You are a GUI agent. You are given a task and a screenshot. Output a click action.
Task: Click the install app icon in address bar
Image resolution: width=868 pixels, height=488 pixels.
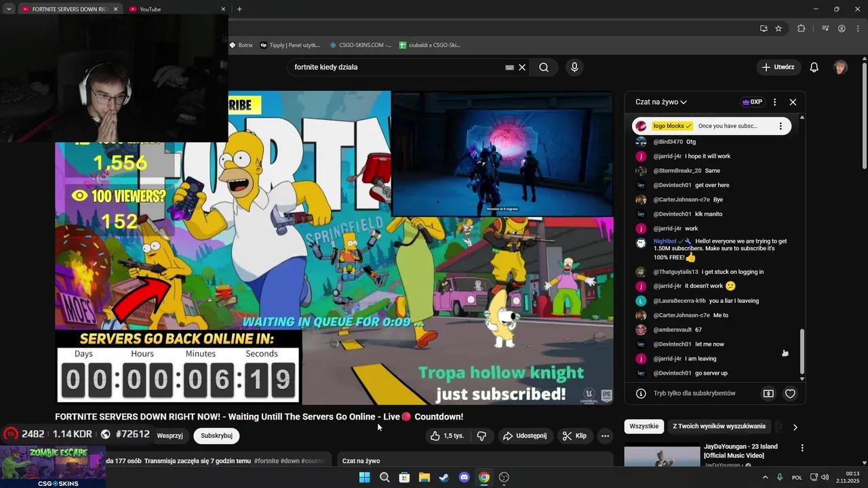pyautogui.click(x=764, y=28)
